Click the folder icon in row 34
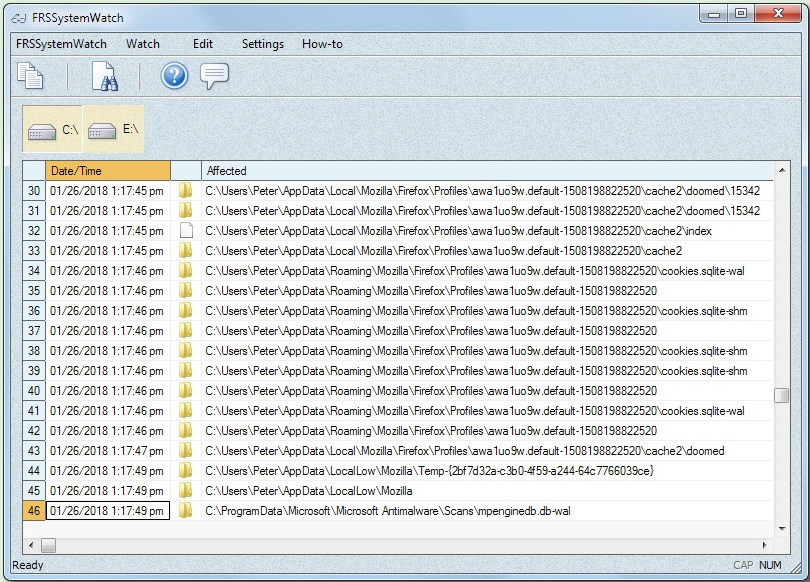The height and width of the screenshot is (582, 810). 186,271
